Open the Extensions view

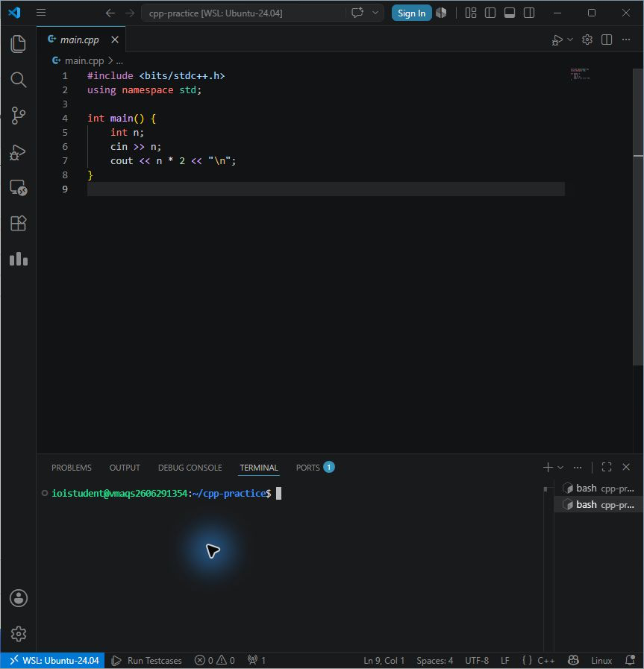pos(19,223)
